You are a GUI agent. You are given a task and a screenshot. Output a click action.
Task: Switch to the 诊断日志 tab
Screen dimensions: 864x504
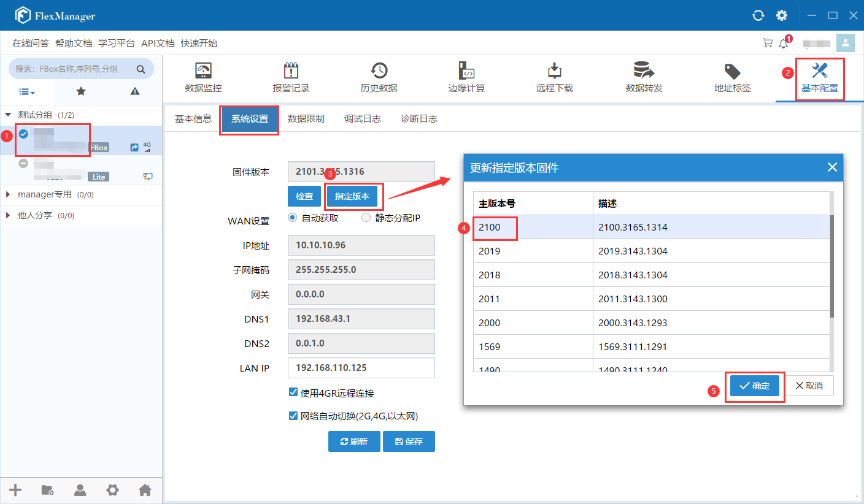click(418, 119)
